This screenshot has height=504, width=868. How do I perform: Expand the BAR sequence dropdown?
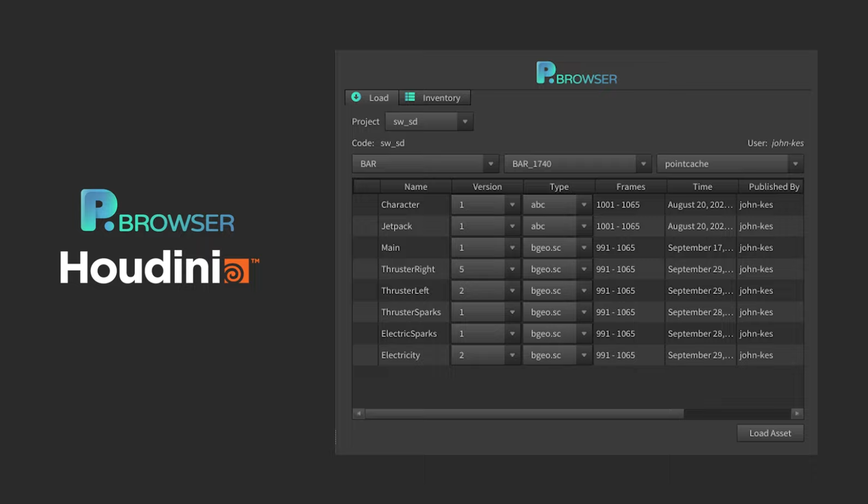(425, 163)
